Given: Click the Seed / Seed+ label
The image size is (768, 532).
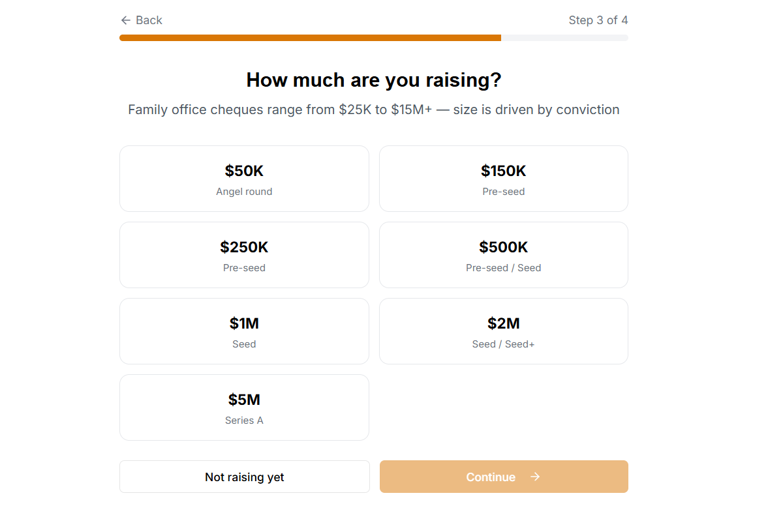Looking at the screenshot, I should coord(503,344).
